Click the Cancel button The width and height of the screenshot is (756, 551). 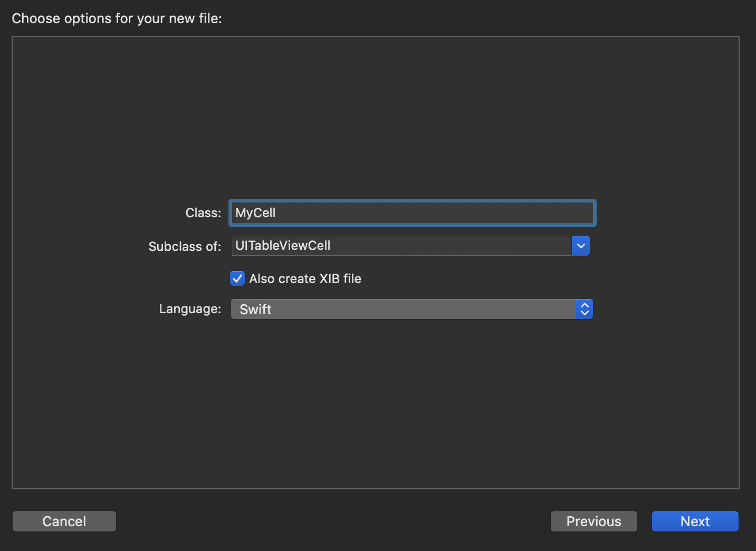click(64, 521)
